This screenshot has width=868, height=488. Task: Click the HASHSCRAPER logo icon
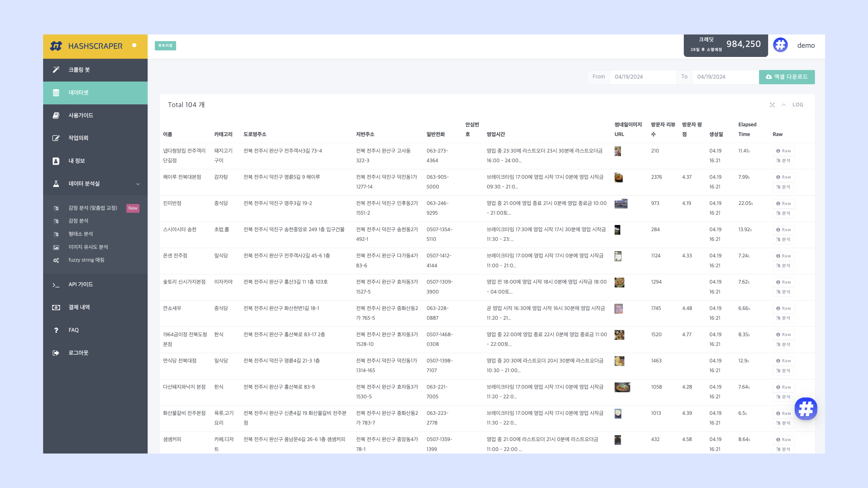pyautogui.click(x=56, y=46)
